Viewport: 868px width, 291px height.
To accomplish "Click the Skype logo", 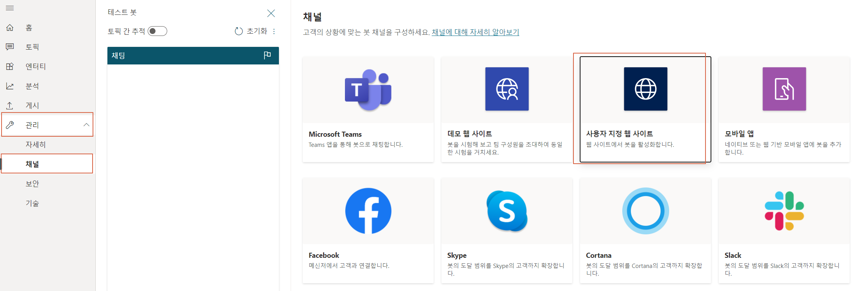I will click(507, 211).
